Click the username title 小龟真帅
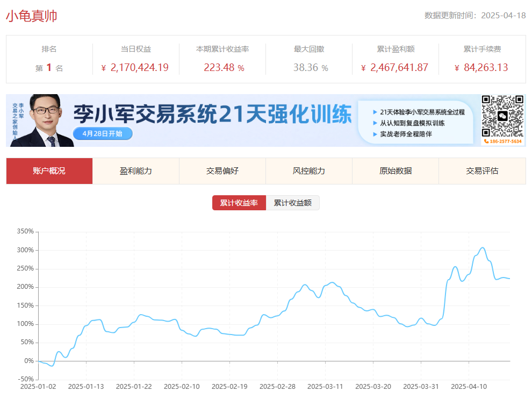Screen dimensions: 532x398 click(32, 16)
